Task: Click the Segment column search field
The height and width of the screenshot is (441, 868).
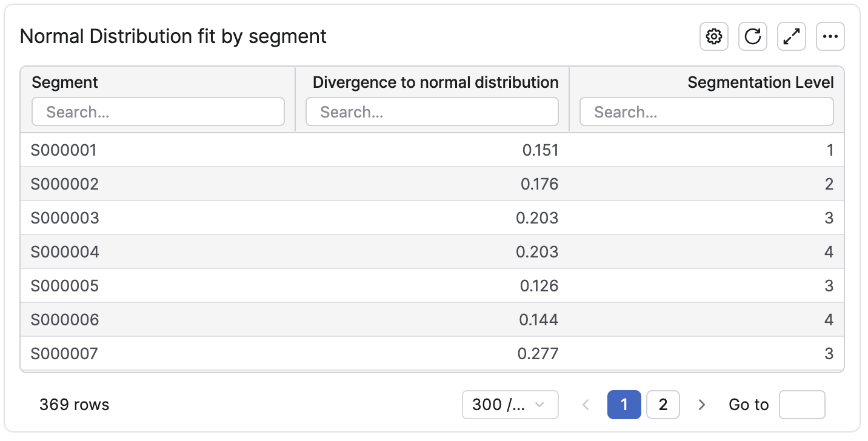Action: (x=158, y=112)
